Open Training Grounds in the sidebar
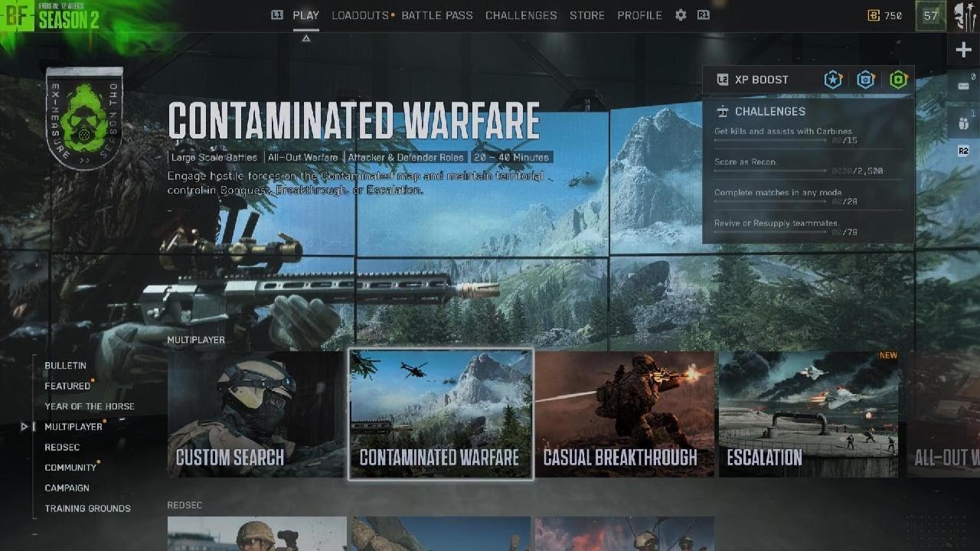Viewport: 980px width, 551px height. (87, 509)
